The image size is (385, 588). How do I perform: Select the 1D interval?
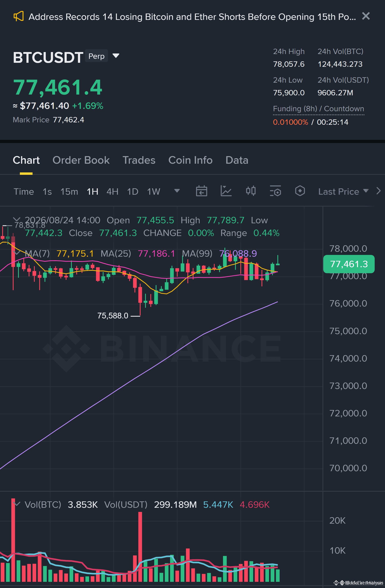(133, 191)
